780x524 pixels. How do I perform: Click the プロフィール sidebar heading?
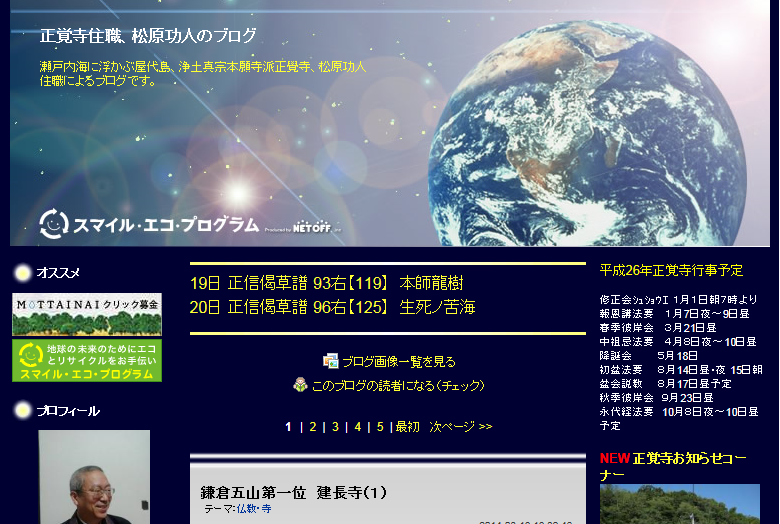[x=68, y=411]
